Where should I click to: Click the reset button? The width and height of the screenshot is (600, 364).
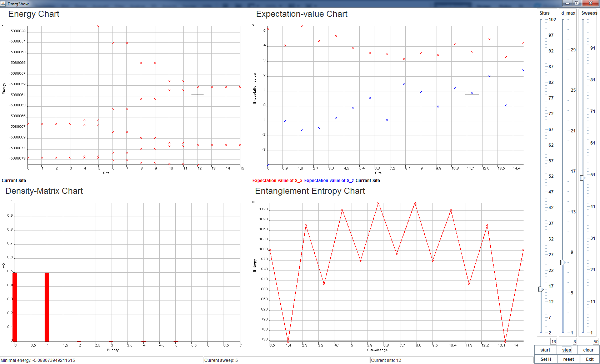click(x=569, y=359)
